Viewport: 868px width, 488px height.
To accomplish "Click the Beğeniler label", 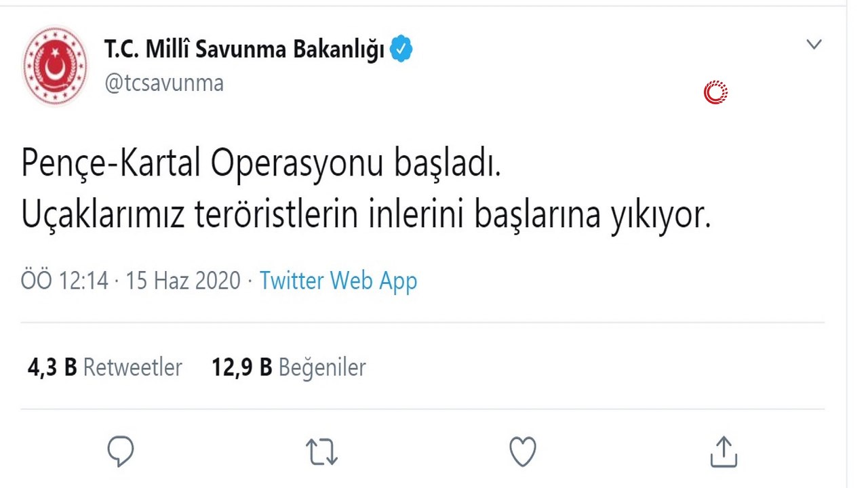I will (323, 367).
